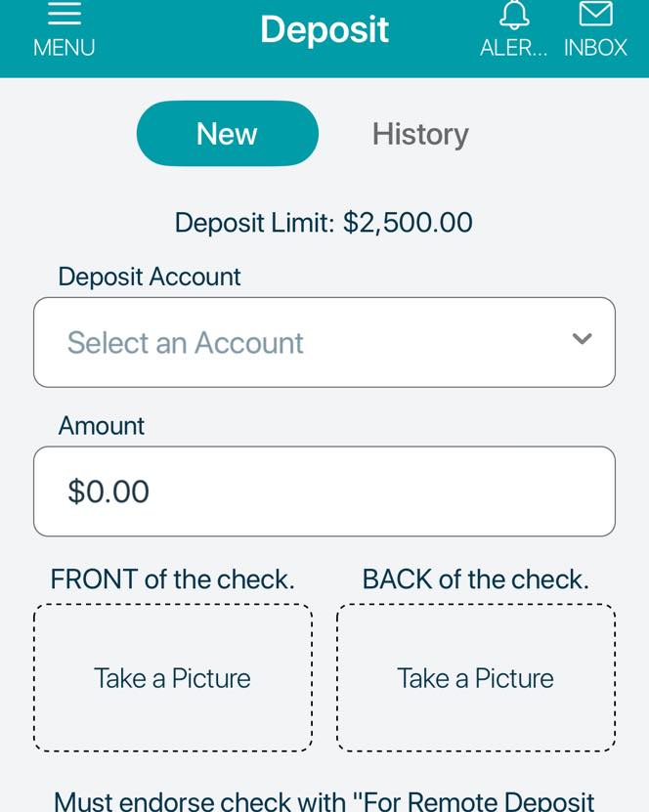Image resolution: width=649 pixels, height=812 pixels.
Task: Expand the Deposit Account chevron
Action: [582, 341]
